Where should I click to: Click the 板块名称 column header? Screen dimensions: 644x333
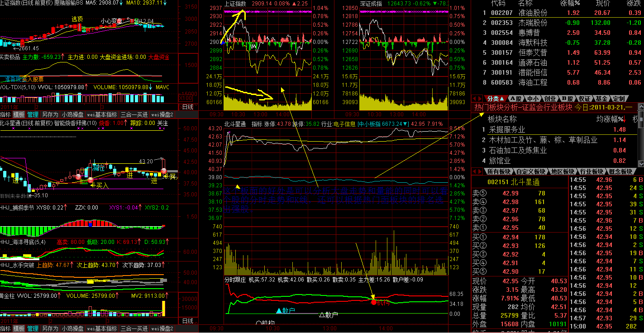coord(501,119)
